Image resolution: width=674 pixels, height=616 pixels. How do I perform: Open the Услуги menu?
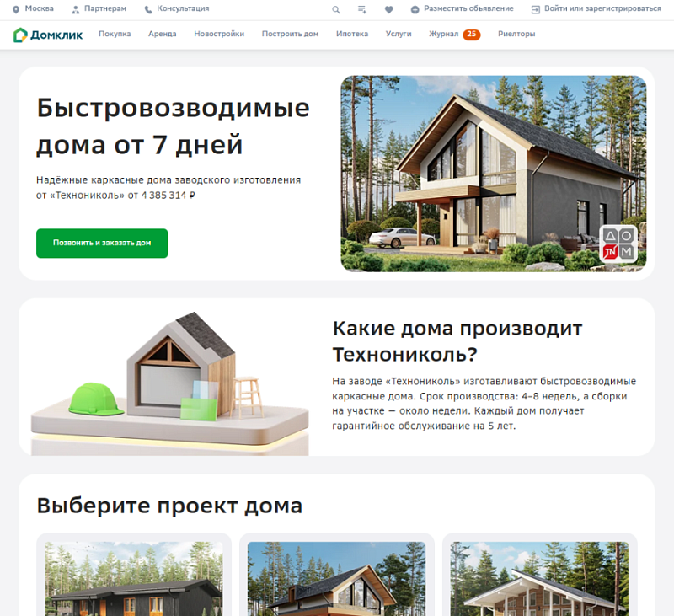pyautogui.click(x=399, y=34)
